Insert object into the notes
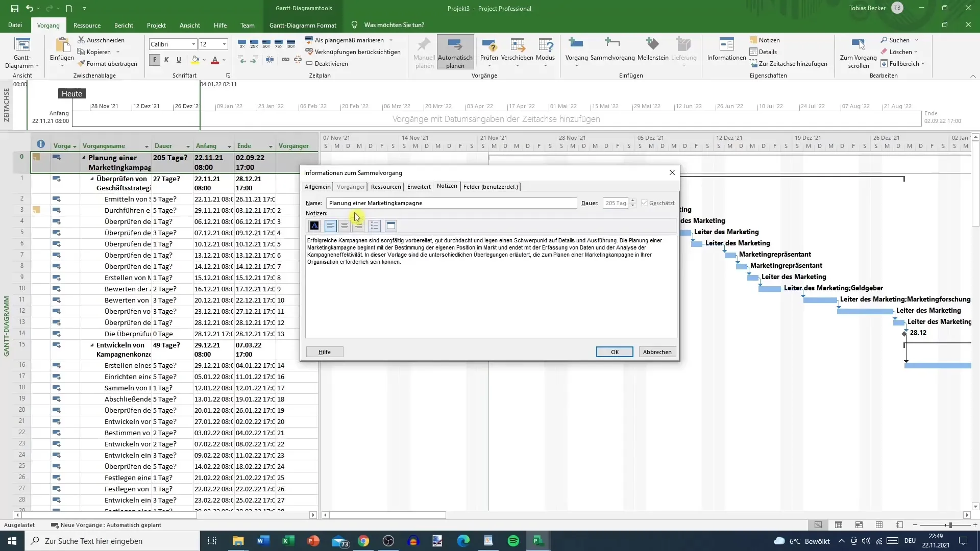The width and height of the screenshot is (980, 551). [x=391, y=226]
